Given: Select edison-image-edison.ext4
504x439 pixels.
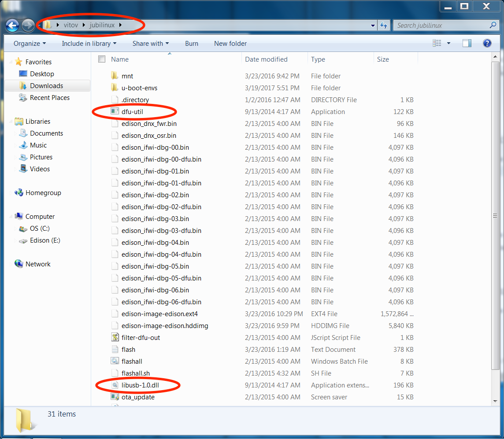Looking at the screenshot, I should tap(159, 314).
